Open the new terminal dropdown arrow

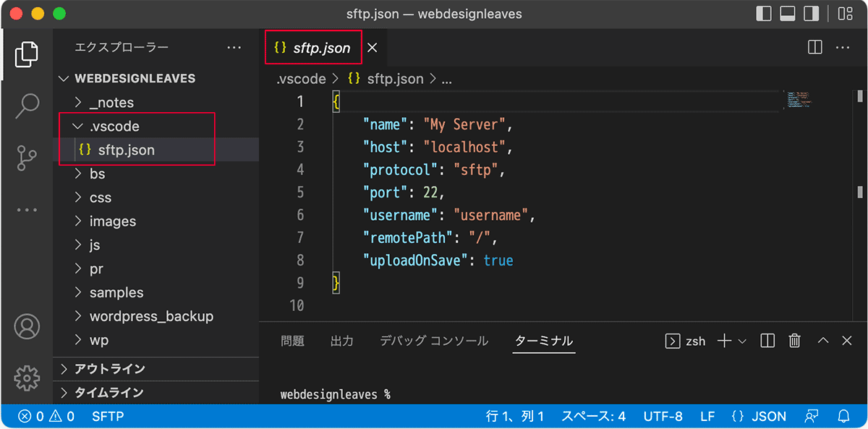[742, 341]
